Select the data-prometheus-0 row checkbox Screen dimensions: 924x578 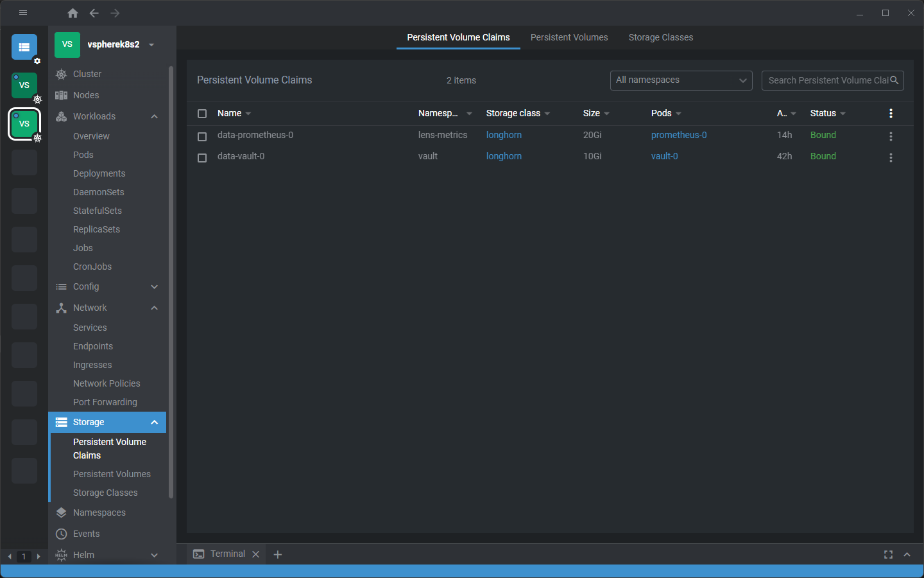(202, 136)
